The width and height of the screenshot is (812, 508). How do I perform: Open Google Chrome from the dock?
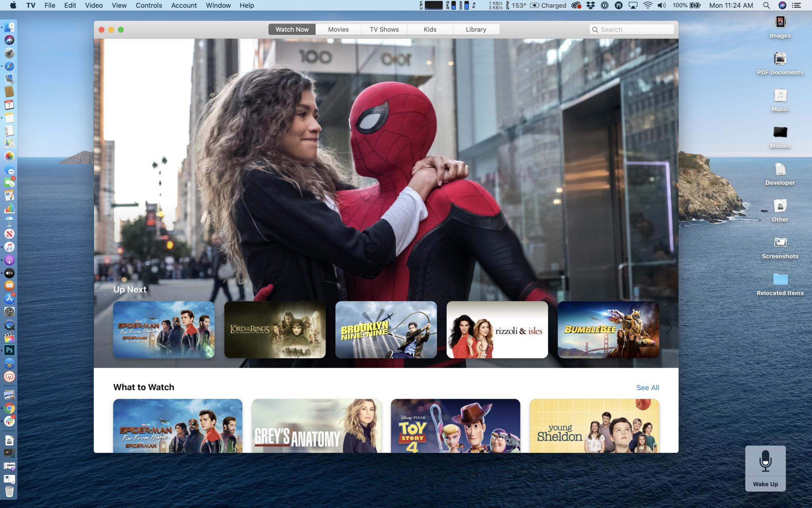tap(10, 408)
